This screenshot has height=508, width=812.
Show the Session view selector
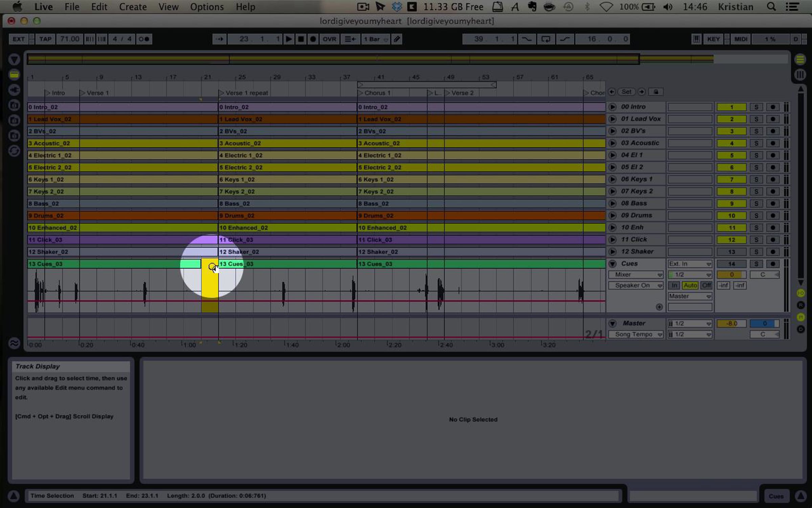pos(800,75)
